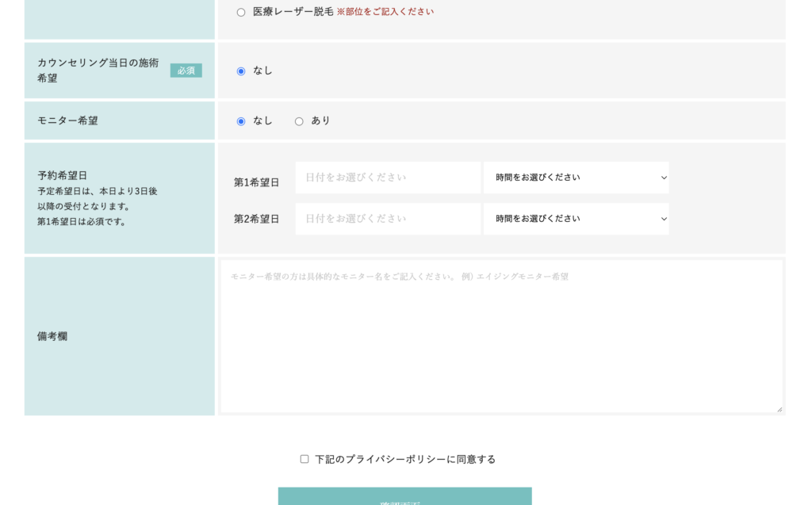
Task: Click the textarea resize grip corner
Action: (780, 410)
